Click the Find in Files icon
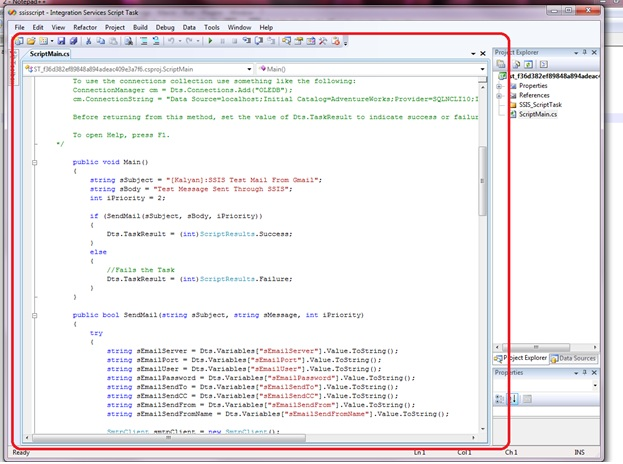Image resolution: width=623 pixels, height=464 pixels. click(x=128, y=41)
